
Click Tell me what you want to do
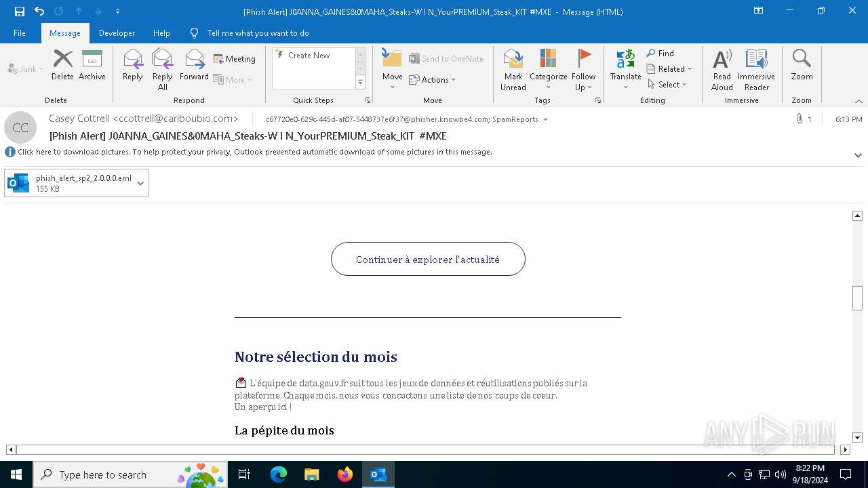tap(258, 33)
